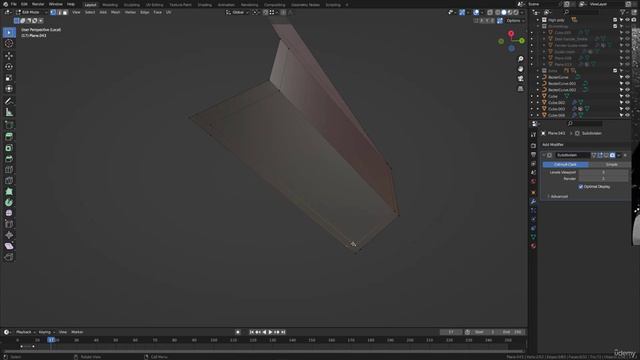This screenshot has height=360, width=640.
Task: Open the Options dropdown in viewport
Action: 515,20
